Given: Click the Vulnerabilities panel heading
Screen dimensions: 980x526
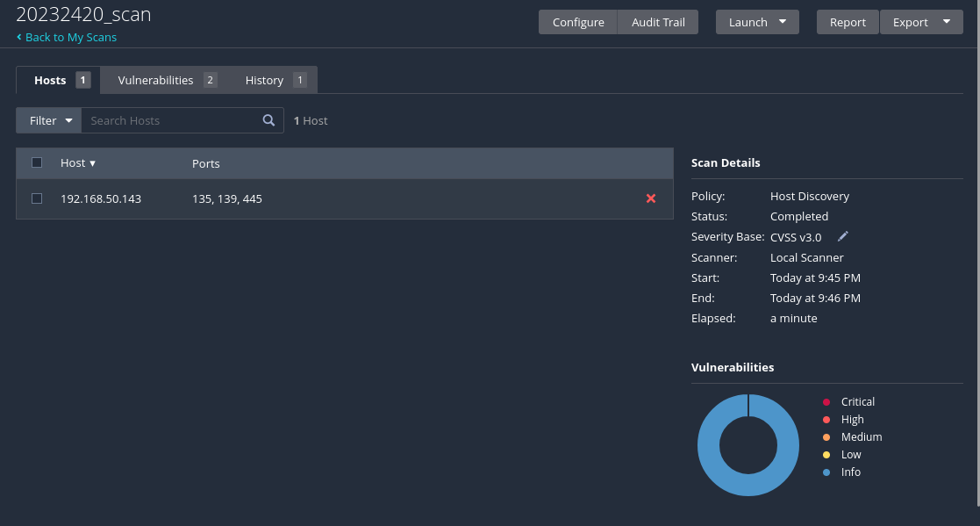Looking at the screenshot, I should click(x=733, y=367).
